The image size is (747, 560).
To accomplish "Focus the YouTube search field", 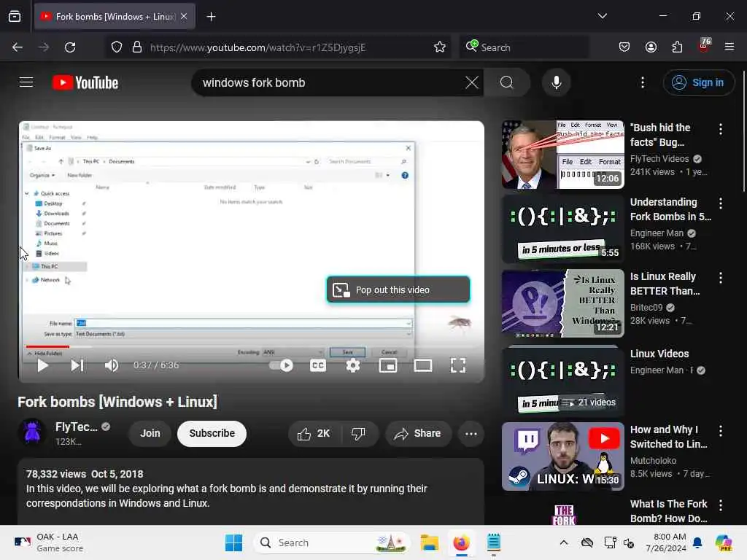I will (x=329, y=82).
